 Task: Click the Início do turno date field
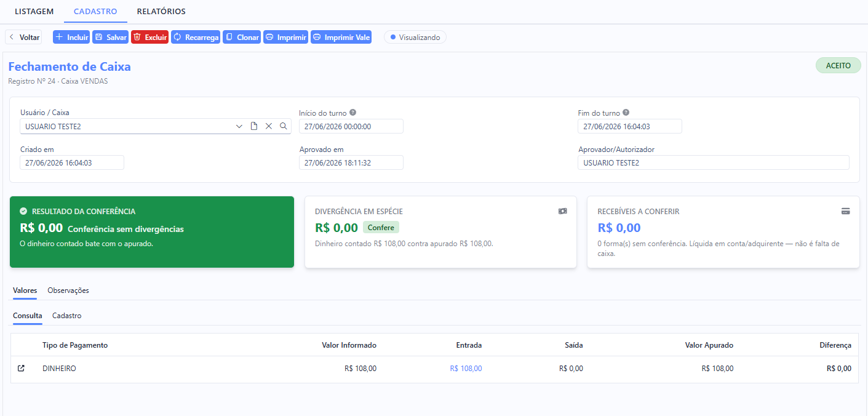[351, 126]
